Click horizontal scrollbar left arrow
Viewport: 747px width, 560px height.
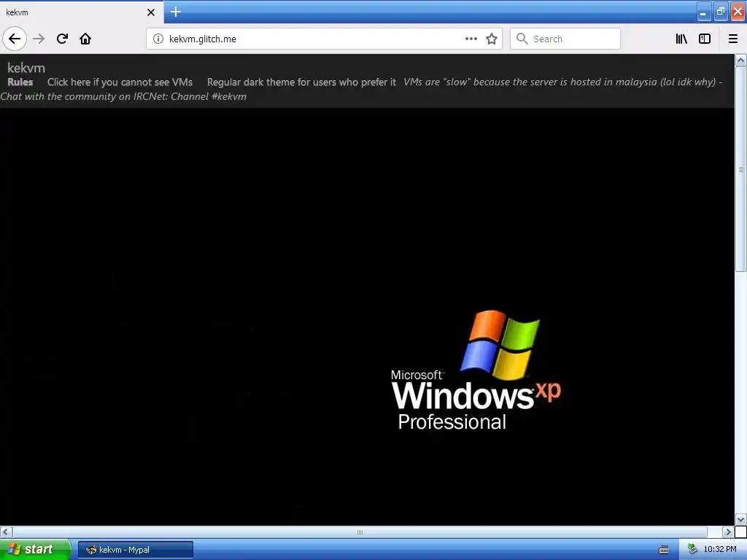pos(6,532)
